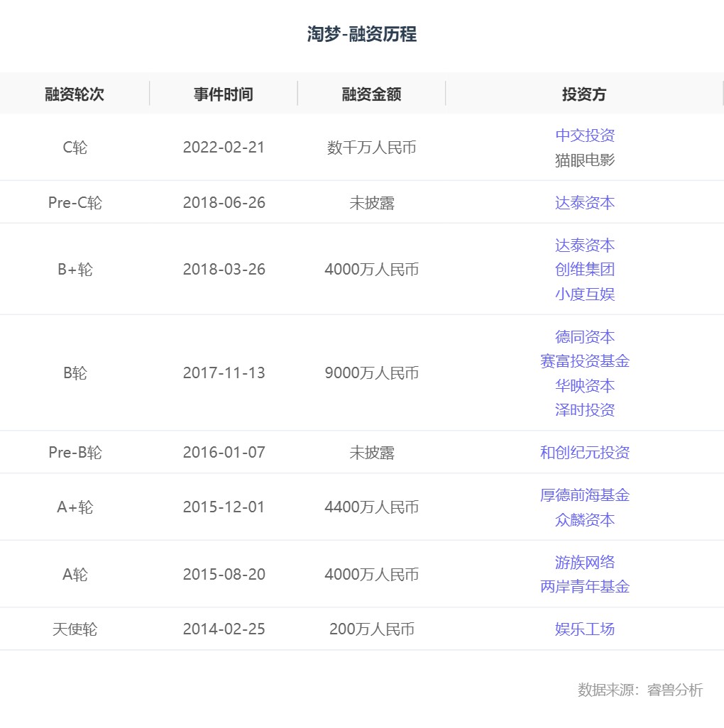The height and width of the screenshot is (728, 724).
Task: Click the date 2022-02-21
Action: [x=224, y=147]
